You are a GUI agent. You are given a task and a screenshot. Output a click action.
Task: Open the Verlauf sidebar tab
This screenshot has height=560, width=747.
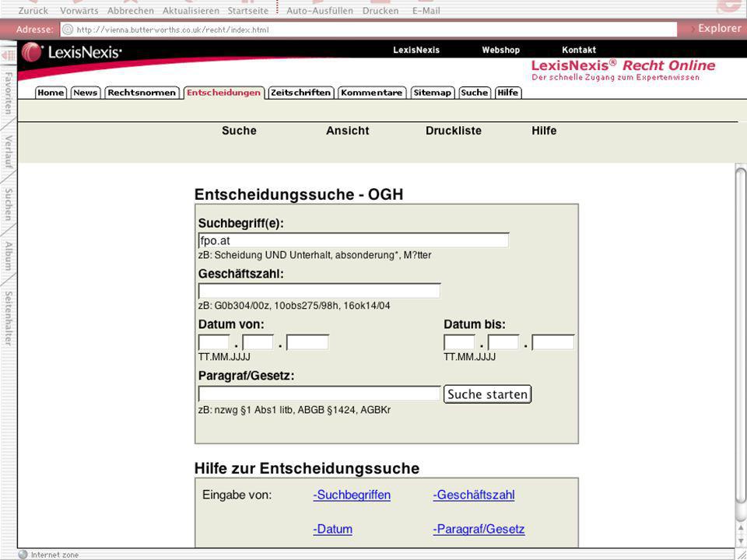tap(8, 152)
